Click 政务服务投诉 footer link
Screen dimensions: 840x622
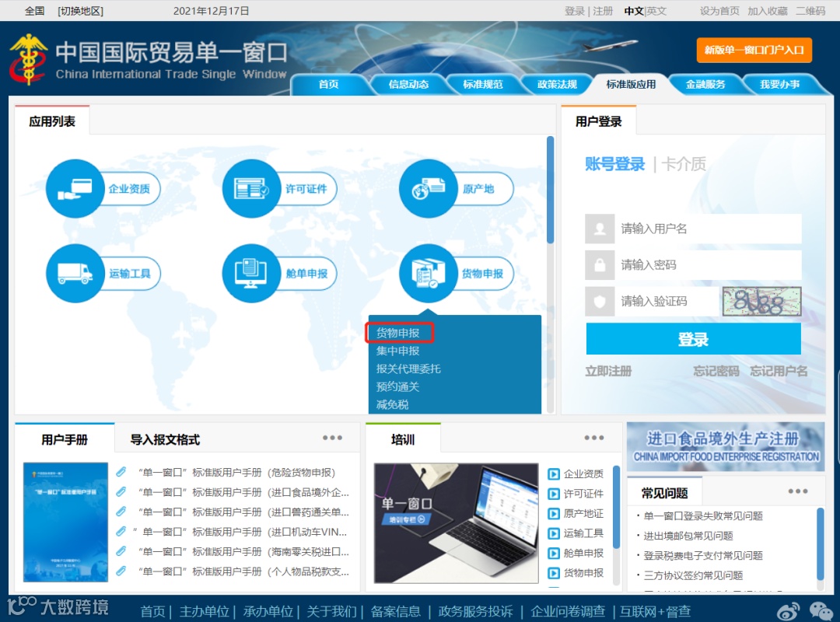[475, 611]
